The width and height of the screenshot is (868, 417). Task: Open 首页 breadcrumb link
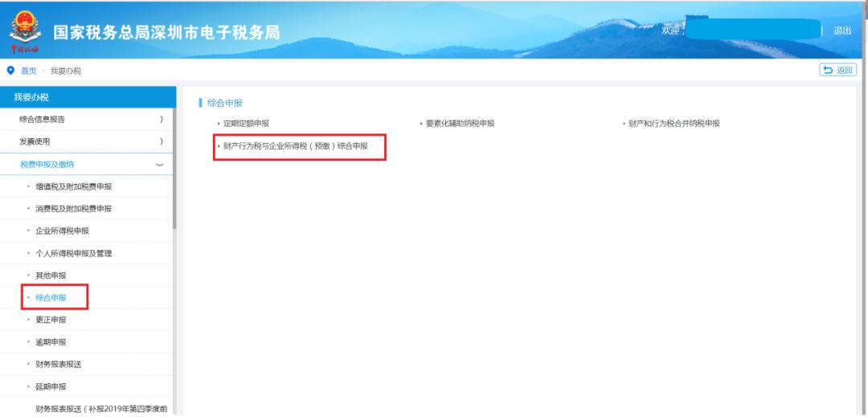28,71
